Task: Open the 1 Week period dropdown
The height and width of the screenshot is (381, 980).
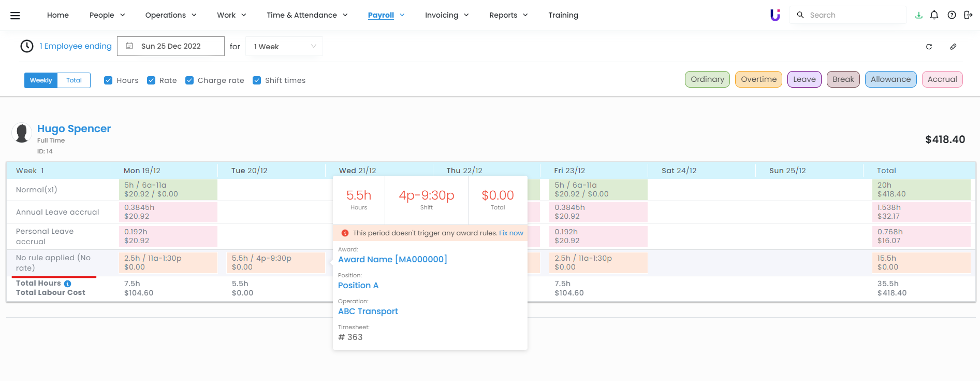Action: point(284,47)
